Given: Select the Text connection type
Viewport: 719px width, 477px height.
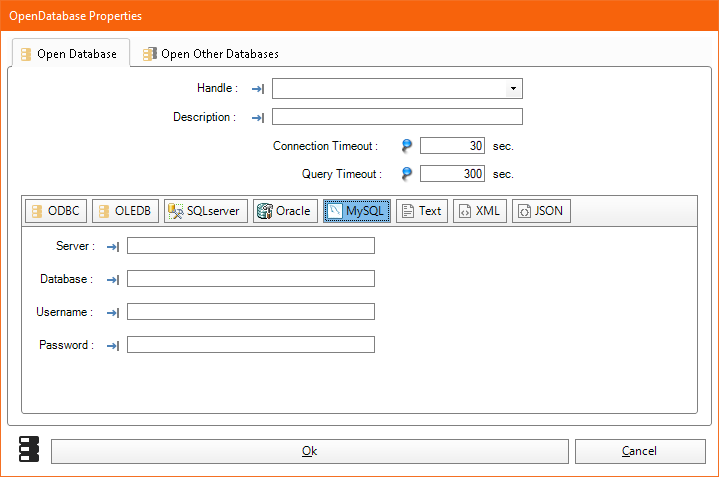Looking at the screenshot, I should pyautogui.click(x=422, y=211).
